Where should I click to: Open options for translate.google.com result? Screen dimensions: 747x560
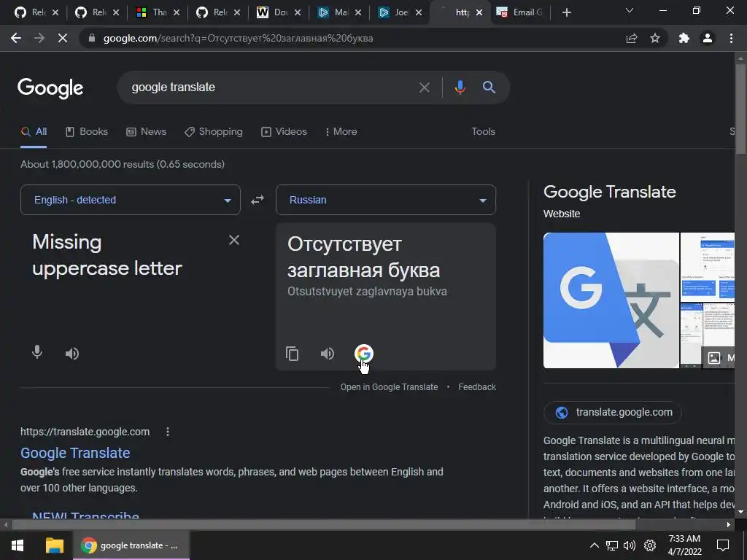point(167,432)
